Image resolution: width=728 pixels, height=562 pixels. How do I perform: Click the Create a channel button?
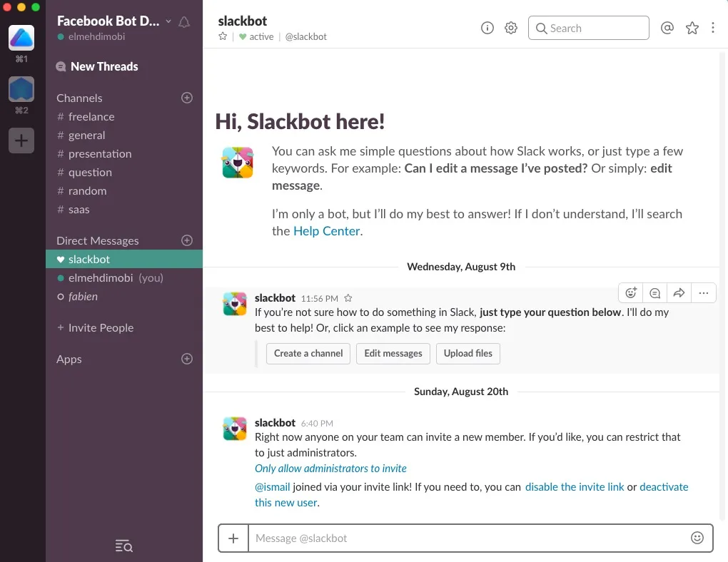308,354
